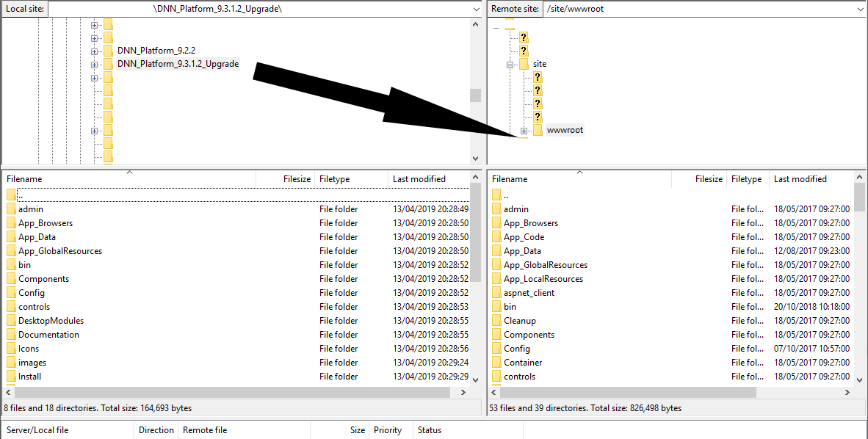This screenshot has height=439, width=868.
Task: Click the transfer queue Status column header
Action: pyautogui.click(x=468, y=430)
